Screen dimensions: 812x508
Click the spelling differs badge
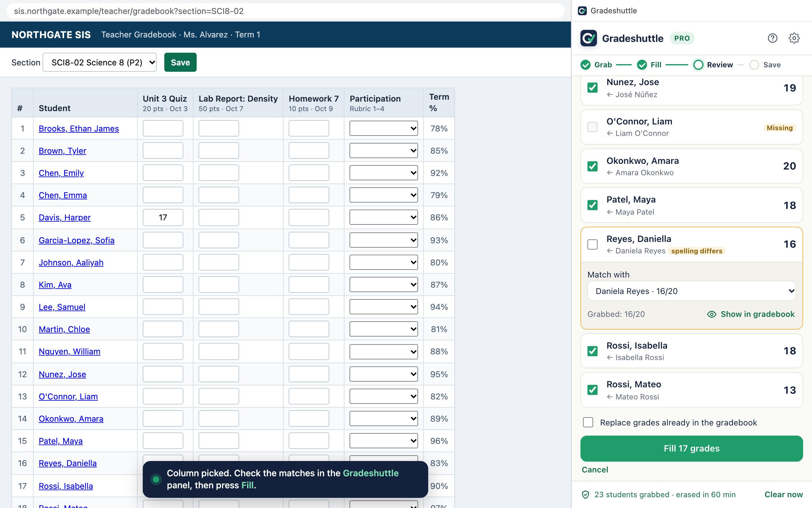click(697, 251)
